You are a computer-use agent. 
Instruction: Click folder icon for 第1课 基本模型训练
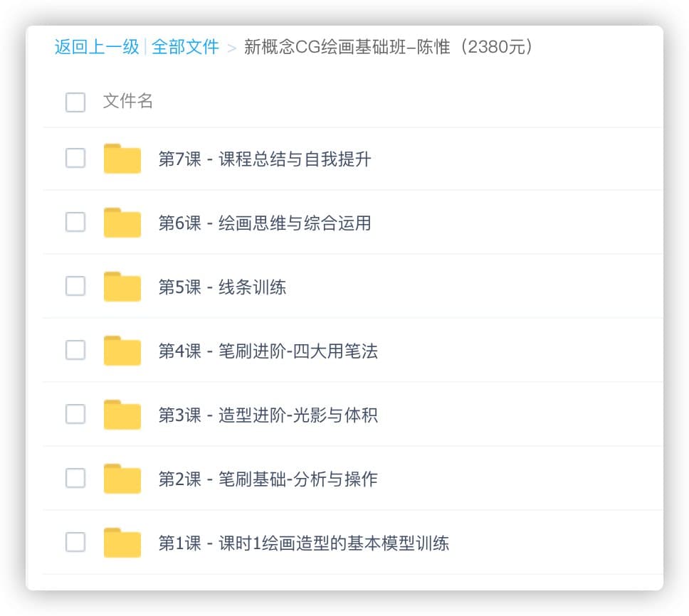pyautogui.click(x=122, y=543)
